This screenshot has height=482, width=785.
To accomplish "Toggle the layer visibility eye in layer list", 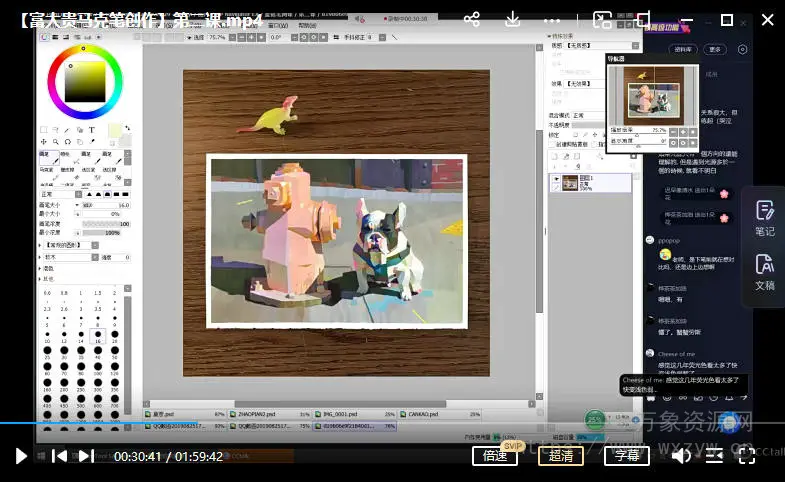I will pos(556,181).
